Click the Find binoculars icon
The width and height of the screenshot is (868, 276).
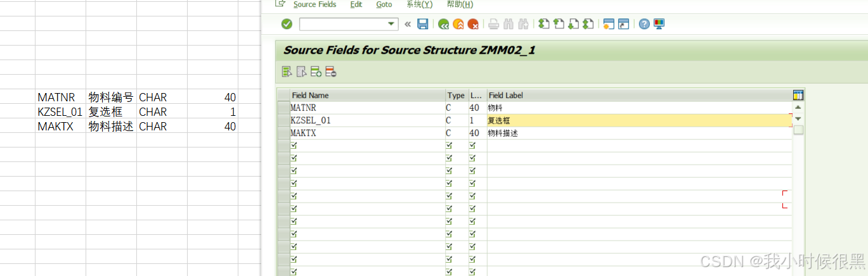[x=508, y=24]
